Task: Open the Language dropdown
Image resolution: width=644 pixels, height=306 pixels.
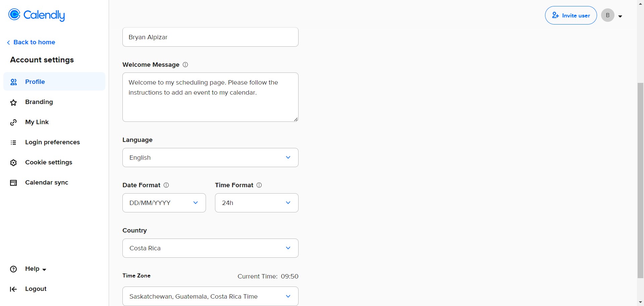Action: point(210,157)
